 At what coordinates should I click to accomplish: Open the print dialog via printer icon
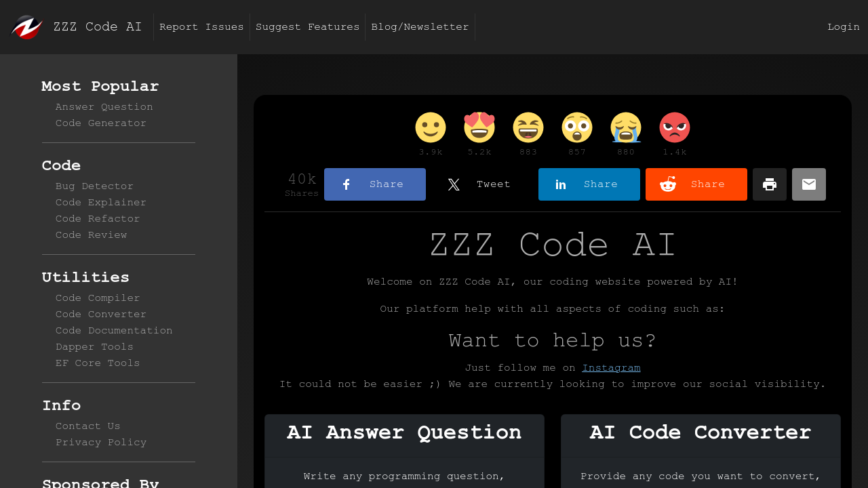pyautogui.click(x=769, y=184)
